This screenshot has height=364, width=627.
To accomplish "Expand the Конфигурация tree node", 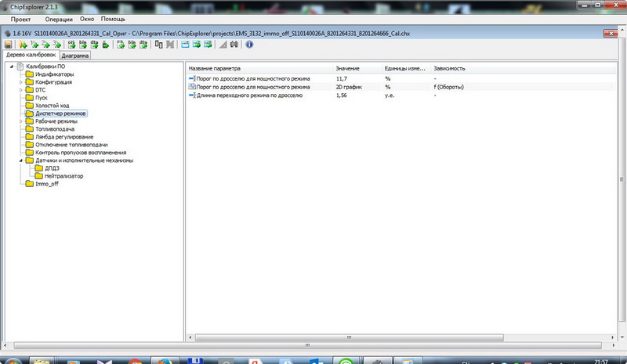I will pyautogui.click(x=21, y=82).
